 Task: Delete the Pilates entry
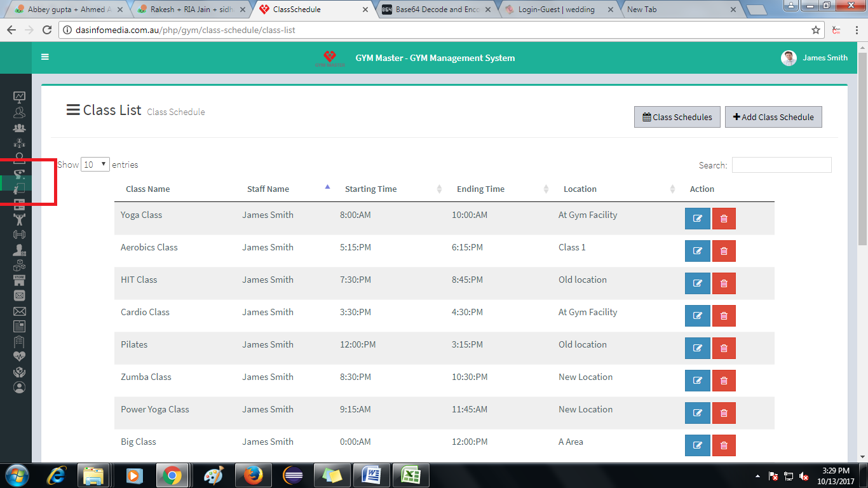(724, 348)
